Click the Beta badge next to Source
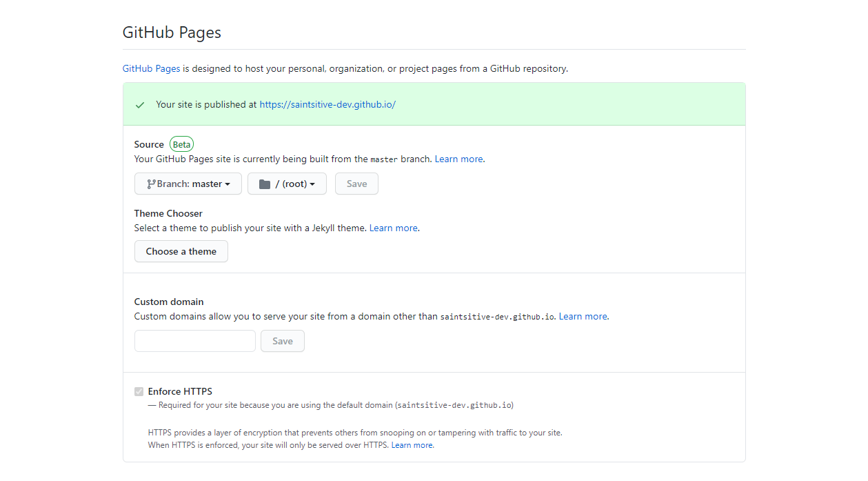This screenshot has width=868, height=481. [x=182, y=144]
